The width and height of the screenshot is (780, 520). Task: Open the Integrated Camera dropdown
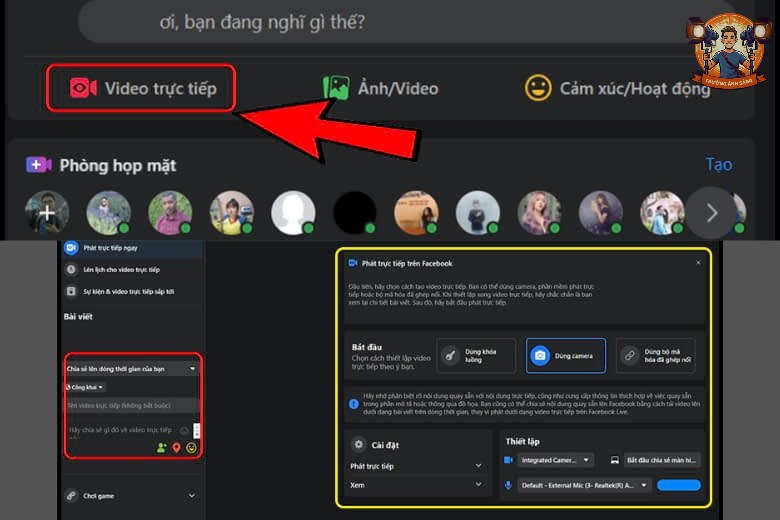pyautogui.click(x=555, y=460)
